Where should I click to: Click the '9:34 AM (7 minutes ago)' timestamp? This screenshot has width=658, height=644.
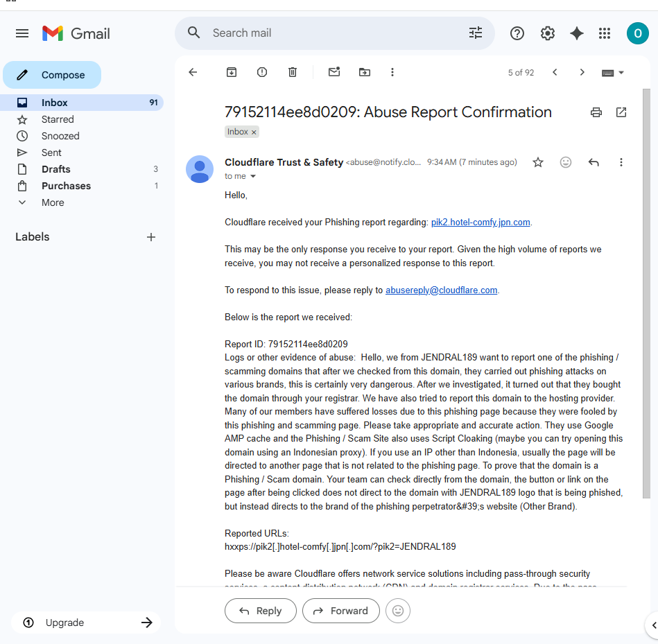point(471,162)
